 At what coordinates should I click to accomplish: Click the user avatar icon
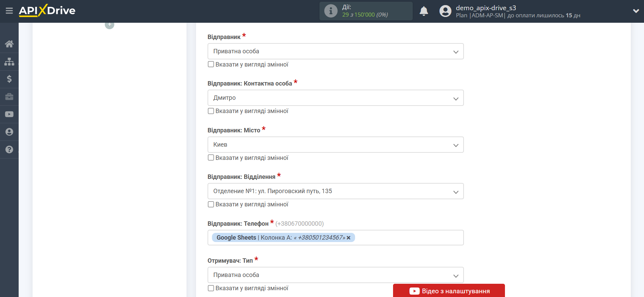pyautogui.click(x=445, y=11)
